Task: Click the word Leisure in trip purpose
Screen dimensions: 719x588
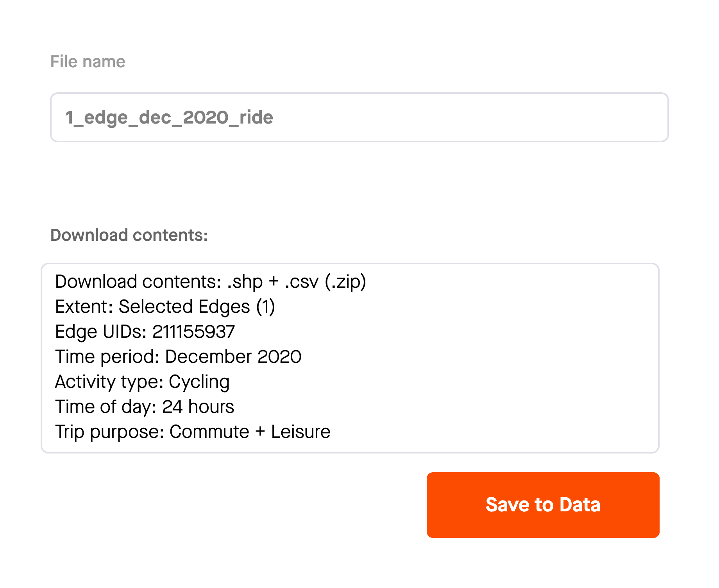Action: click(x=301, y=432)
